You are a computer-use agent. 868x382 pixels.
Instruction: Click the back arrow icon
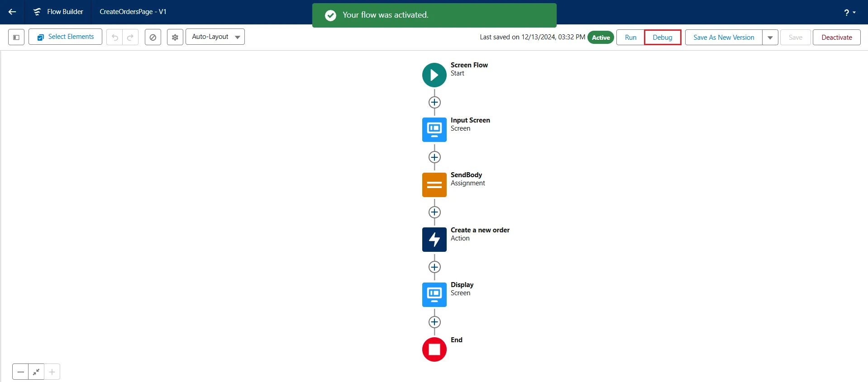coord(12,12)
